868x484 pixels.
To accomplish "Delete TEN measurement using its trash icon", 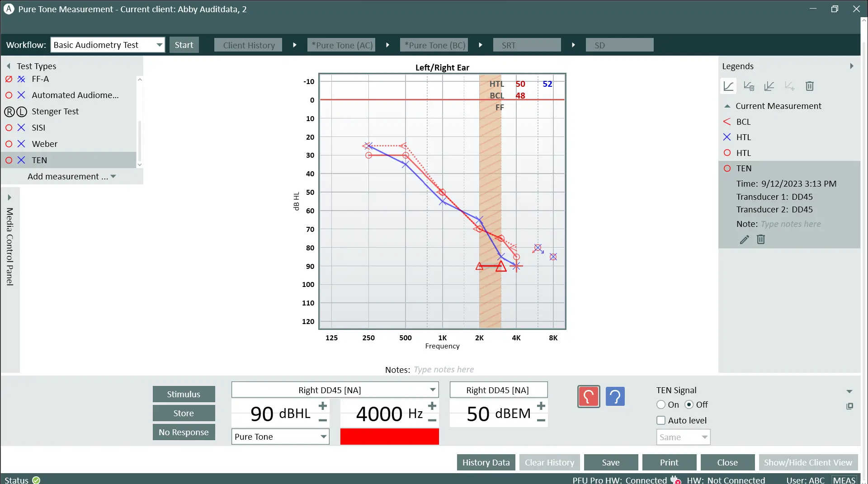I will tap(761, 240).
